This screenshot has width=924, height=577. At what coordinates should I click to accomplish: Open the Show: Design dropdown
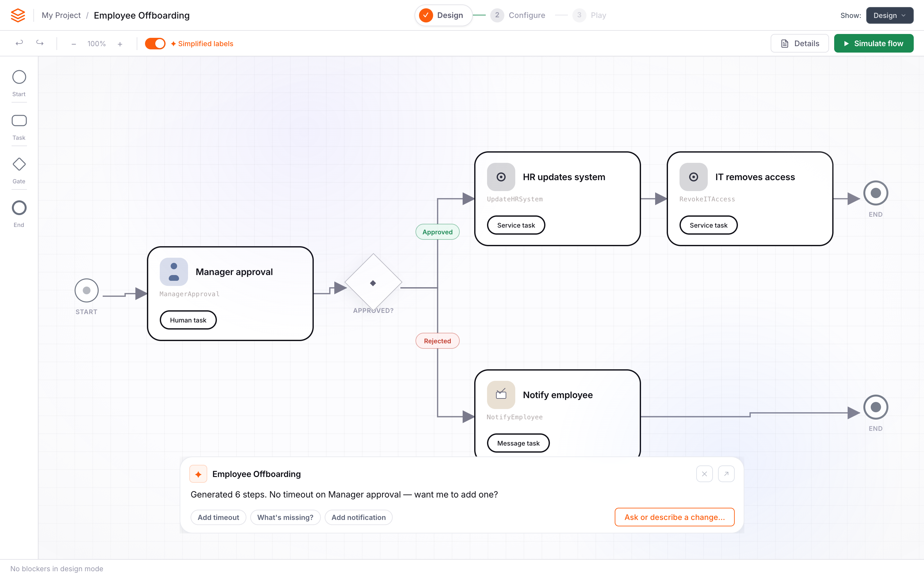tap(889, 15)
